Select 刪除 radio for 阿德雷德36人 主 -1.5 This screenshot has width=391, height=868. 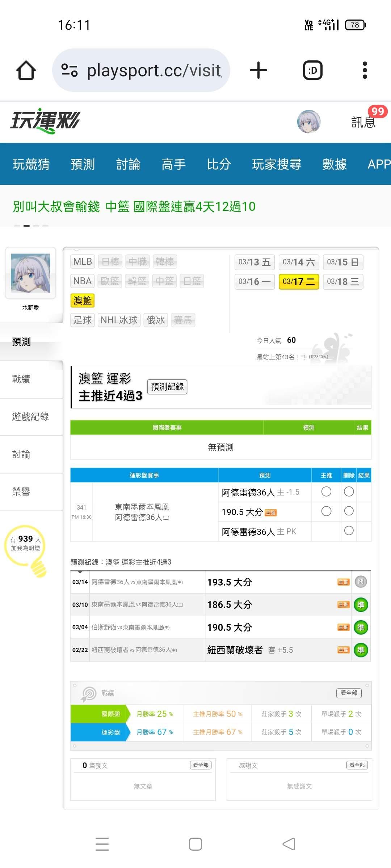click(x=349, y=492)
